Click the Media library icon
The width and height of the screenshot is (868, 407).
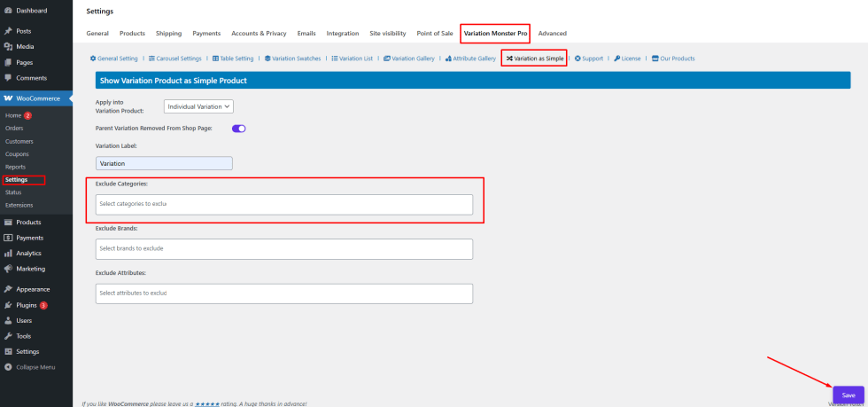pos(8,47)
